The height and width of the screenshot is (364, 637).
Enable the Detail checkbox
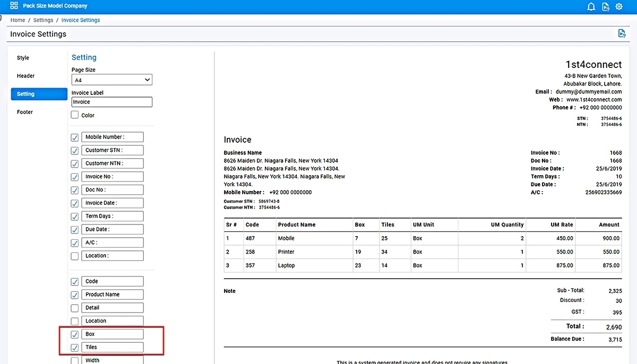[x=75, y=308]
